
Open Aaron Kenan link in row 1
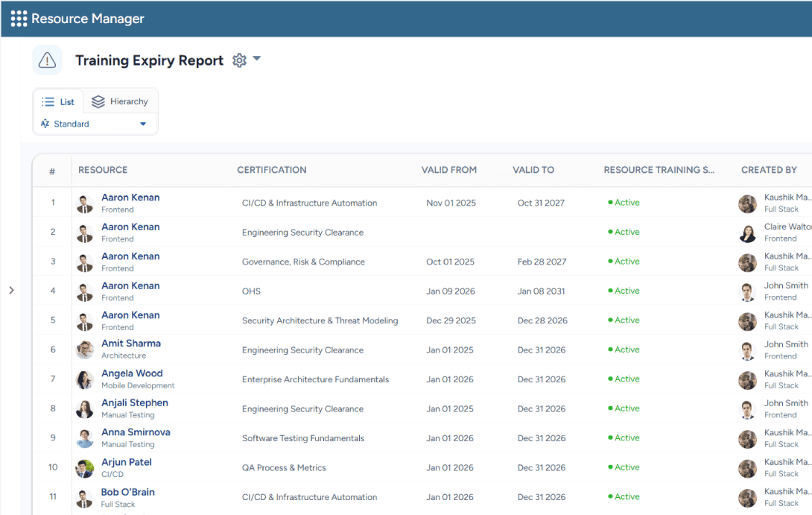click(x=130, y=198)
